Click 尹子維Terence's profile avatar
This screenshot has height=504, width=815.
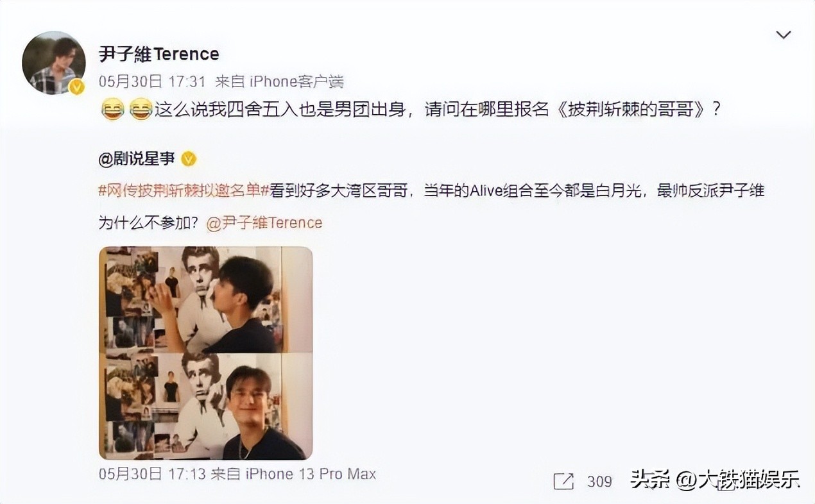click(x=54, y=62)
